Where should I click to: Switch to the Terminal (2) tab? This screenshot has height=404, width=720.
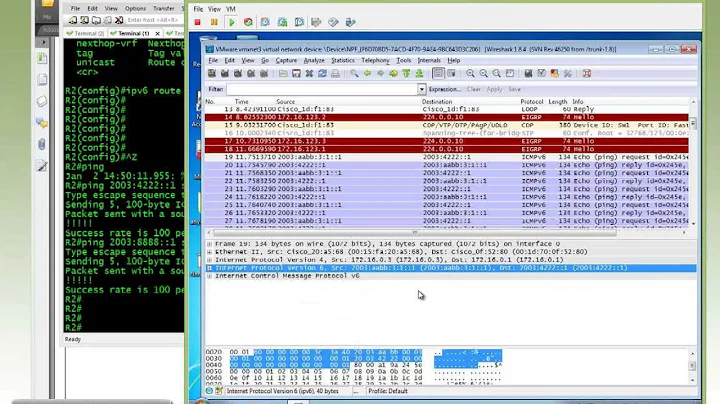[85, 34]
